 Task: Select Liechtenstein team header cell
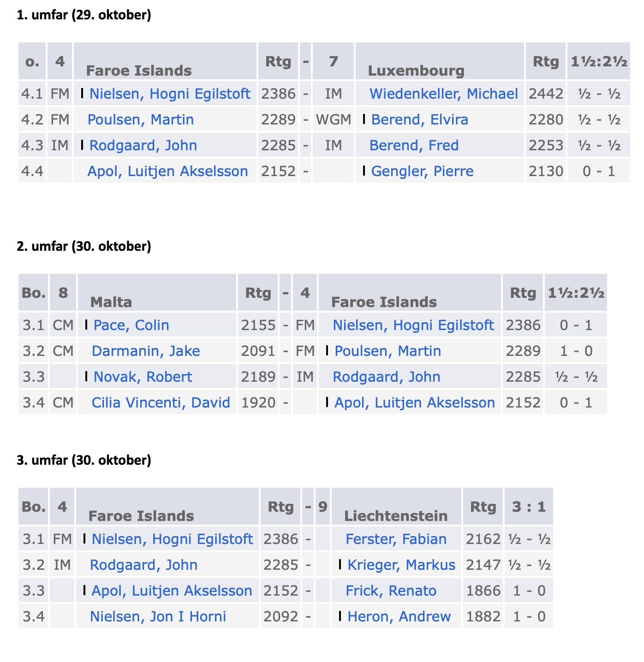point(396,507)
